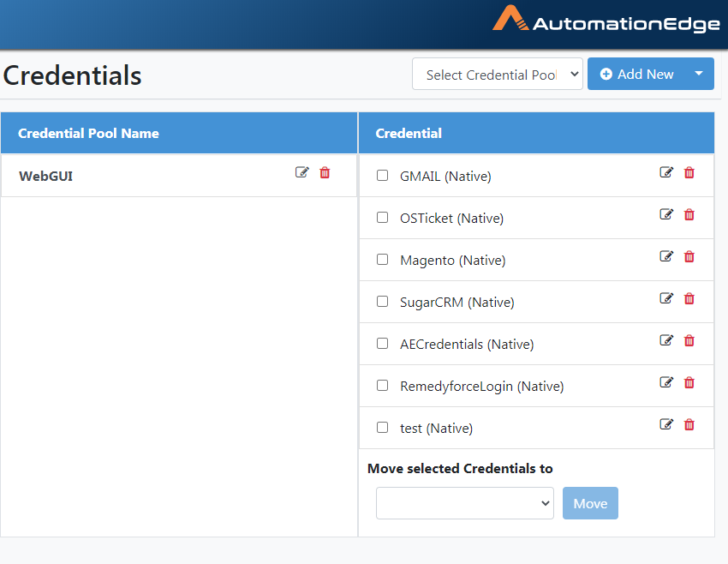The height and width of the screenshot is (564, 728).
Task: Edit the test (Native) credential
Action: click(x=666, y=423)
